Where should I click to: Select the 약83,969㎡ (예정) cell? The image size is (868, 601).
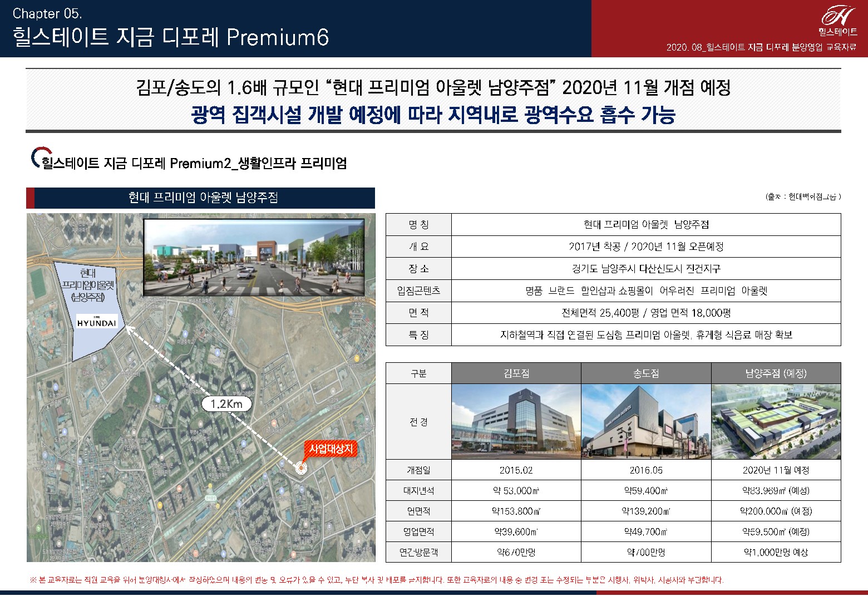pos(776,491)
